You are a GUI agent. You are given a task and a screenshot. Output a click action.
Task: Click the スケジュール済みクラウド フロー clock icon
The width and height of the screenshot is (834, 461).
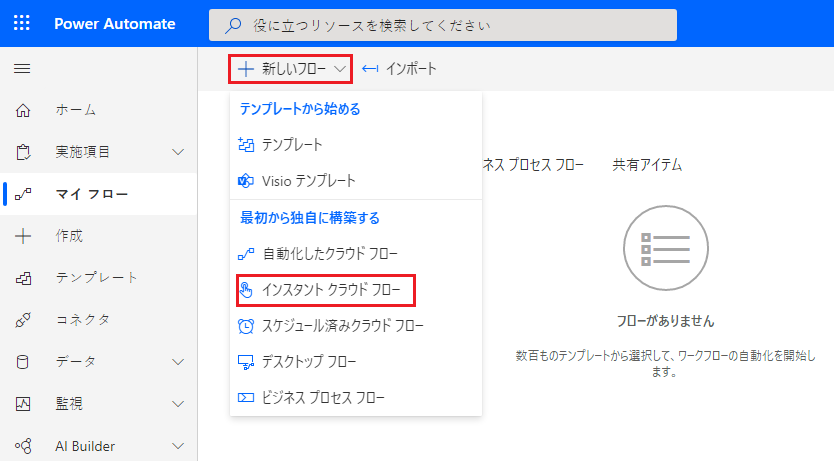[x=246, y=326]
